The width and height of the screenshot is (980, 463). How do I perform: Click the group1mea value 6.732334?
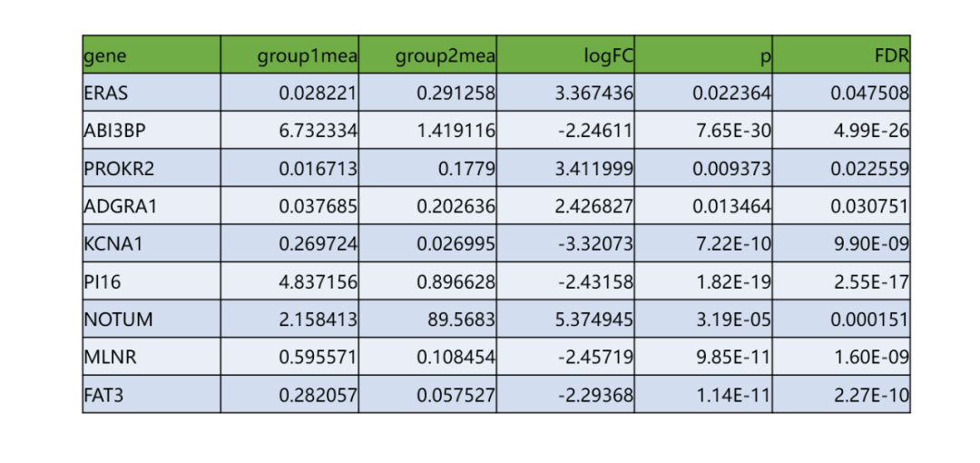(289, 131)
